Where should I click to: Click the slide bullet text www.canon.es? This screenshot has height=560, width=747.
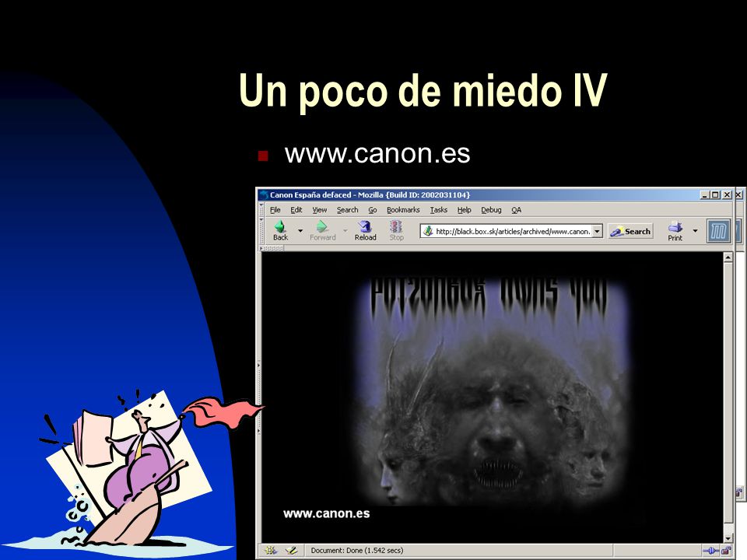(377, 154)
